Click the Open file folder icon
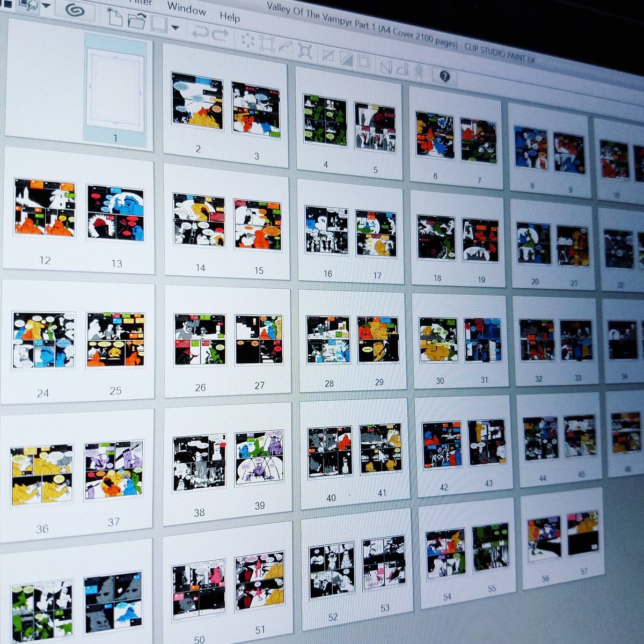This screenshot has height=644, width=644. coord(137,21)
